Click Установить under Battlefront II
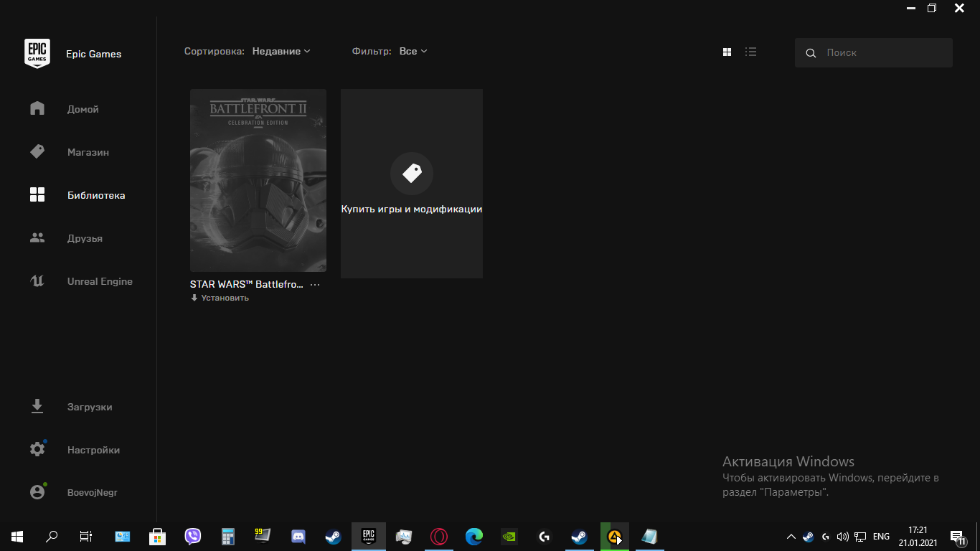Image resolution: width=980 pixels, height=551 pixels. tap(220, 298)
